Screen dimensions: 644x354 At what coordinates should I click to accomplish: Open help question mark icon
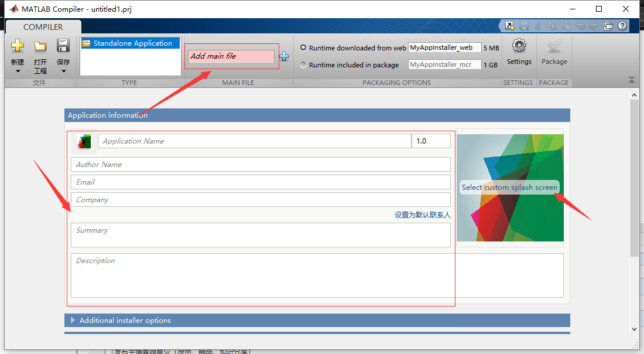coord(623,26)
